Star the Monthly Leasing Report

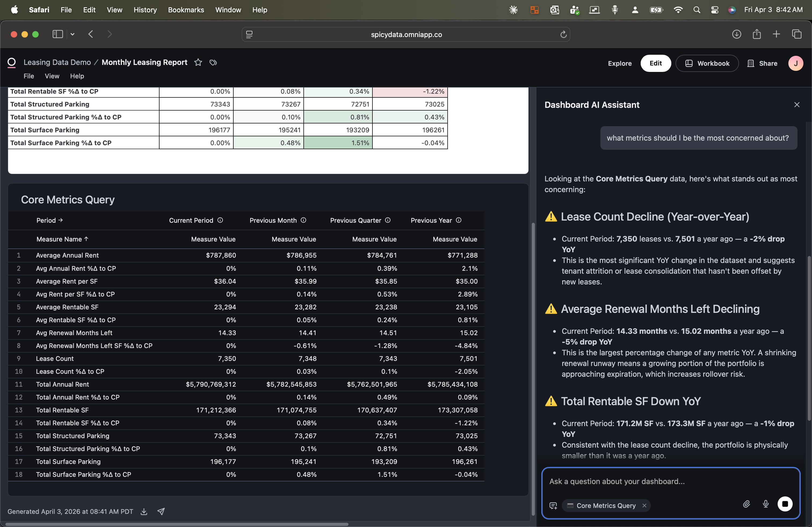pyautogui.click(x=198, y=62)
